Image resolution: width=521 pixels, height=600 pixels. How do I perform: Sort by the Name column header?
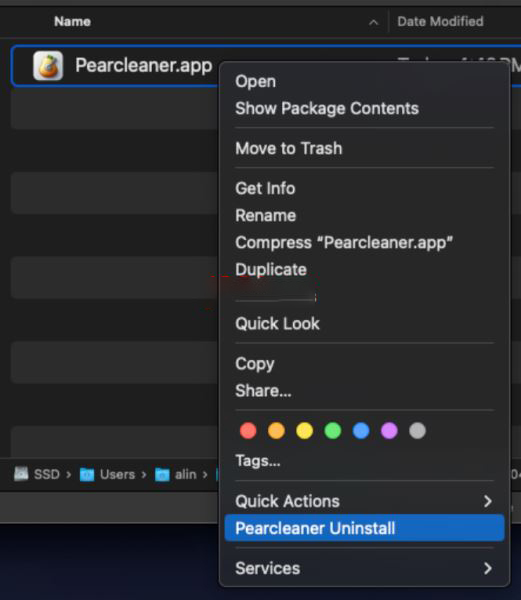click(x=73, y=21)
